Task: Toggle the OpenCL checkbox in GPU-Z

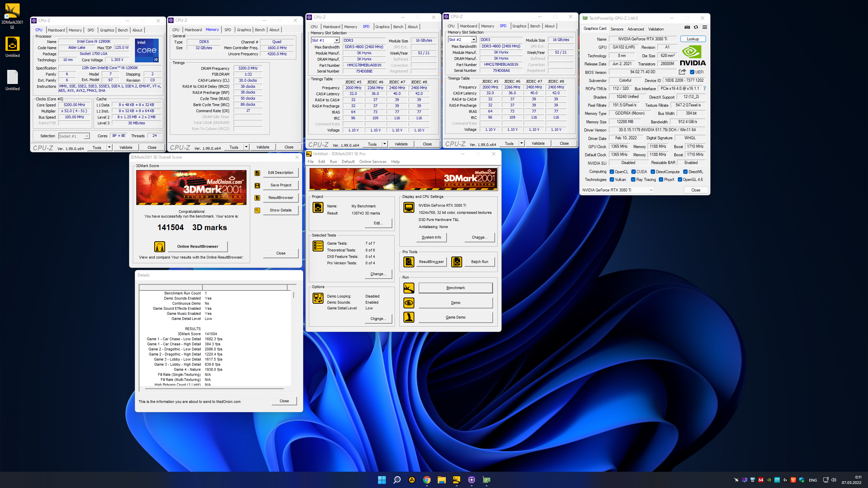Action: click(x=612, y=172)
